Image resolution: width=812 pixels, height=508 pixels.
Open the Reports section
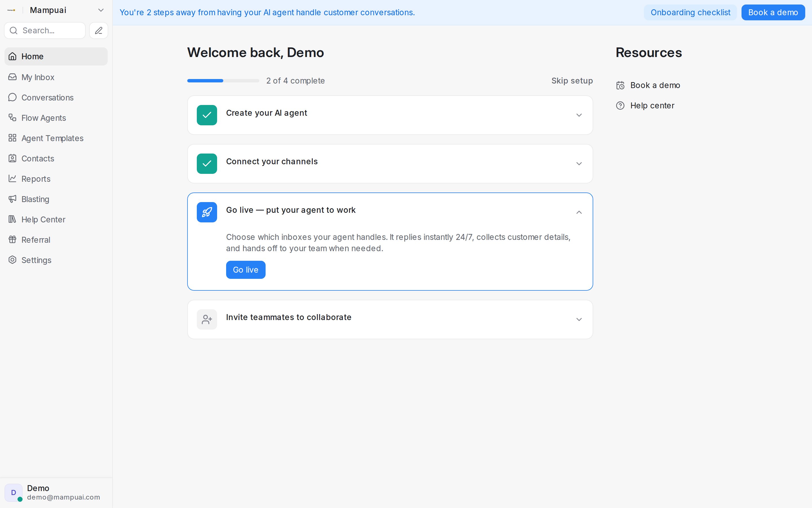tap(56, 179)
